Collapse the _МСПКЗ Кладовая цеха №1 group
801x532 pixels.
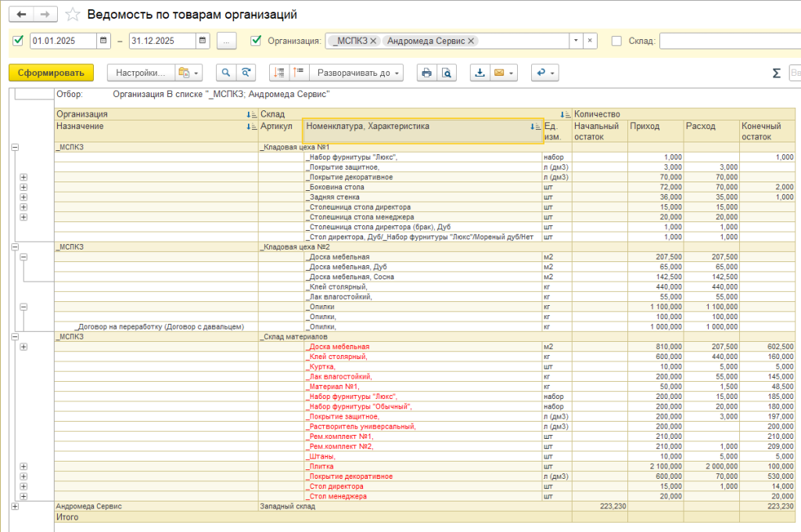tap(15, 147)
